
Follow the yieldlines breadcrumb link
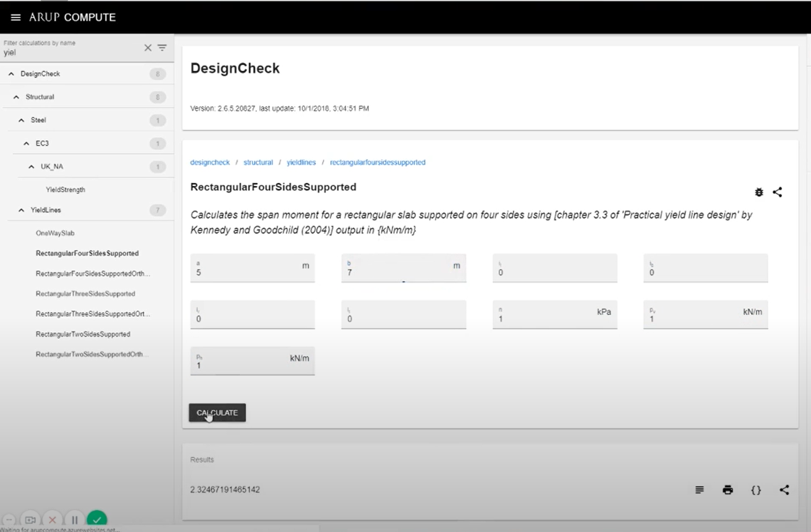click(301, 162)
